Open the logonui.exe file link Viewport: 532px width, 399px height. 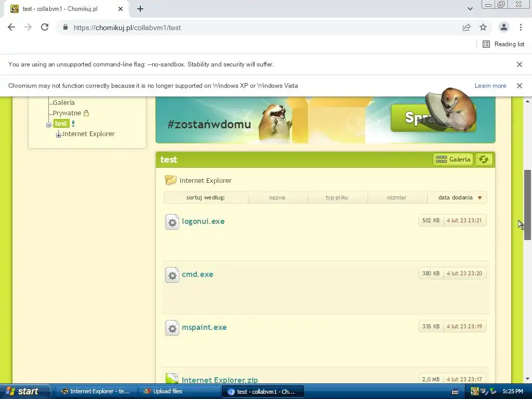coord(203,221)
